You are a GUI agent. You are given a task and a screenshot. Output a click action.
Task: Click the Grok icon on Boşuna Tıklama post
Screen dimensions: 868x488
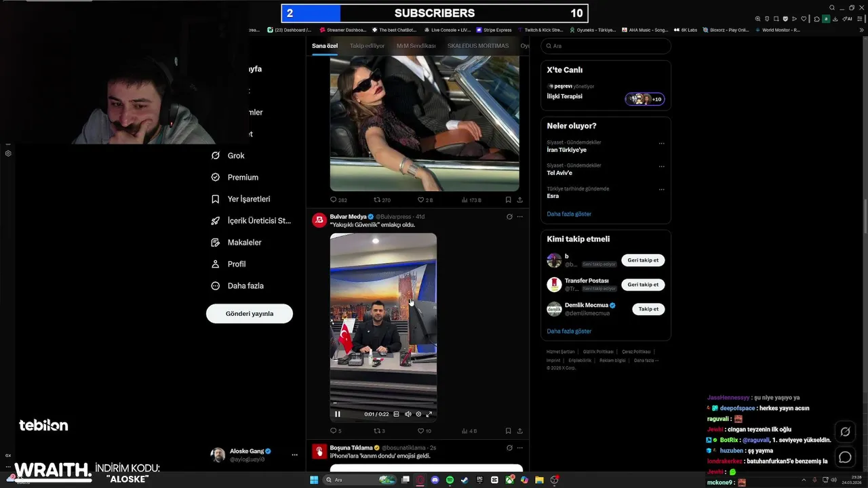pos(509,448)
